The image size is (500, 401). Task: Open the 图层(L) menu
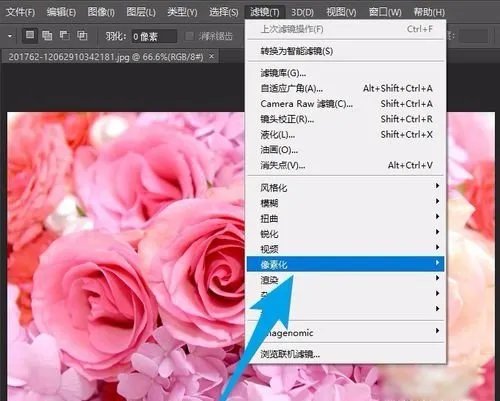click(x=141, y=12)
